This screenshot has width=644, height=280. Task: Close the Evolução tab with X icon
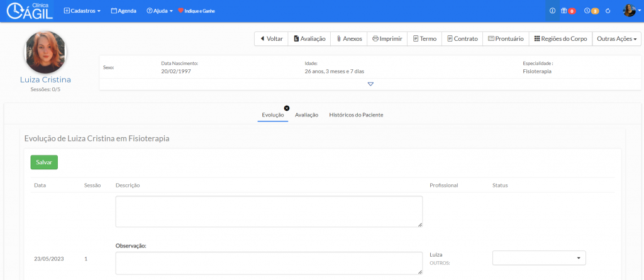tap(286, 108)
